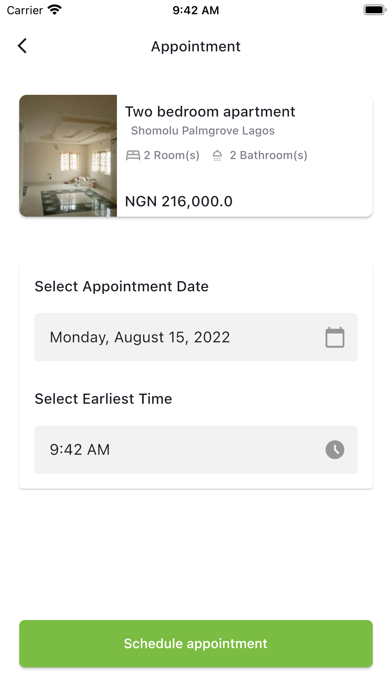Tap the NGN 216,000.0 price text
392x696 pixels.
[178, 202]
